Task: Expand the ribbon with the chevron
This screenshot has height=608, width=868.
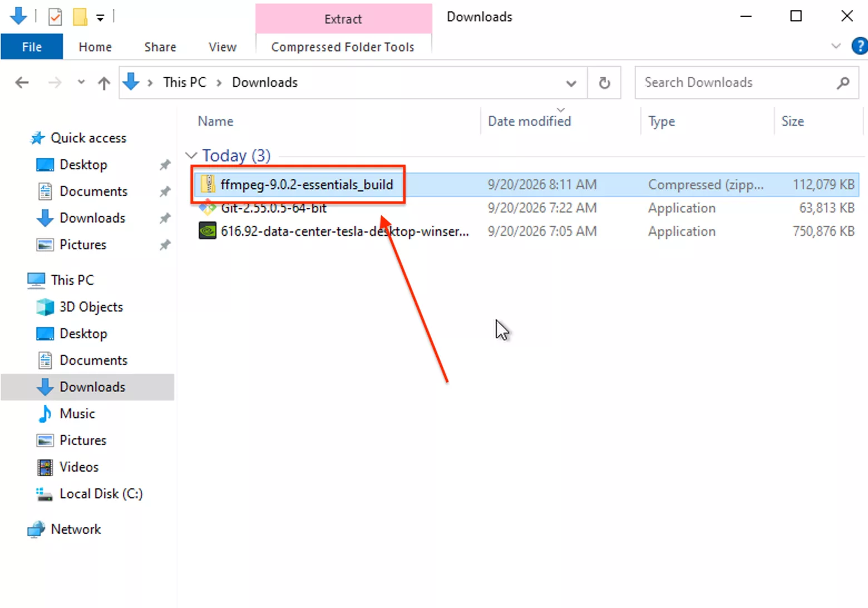Action: click(836, 46)
